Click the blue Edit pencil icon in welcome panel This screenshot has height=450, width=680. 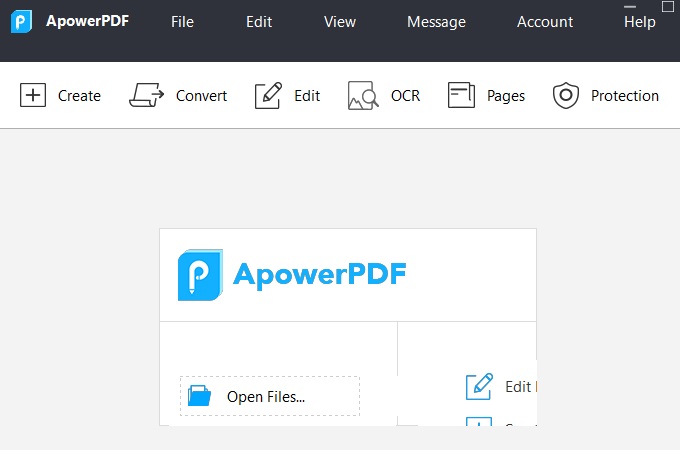pyautogui.click(x=479, y=386)
